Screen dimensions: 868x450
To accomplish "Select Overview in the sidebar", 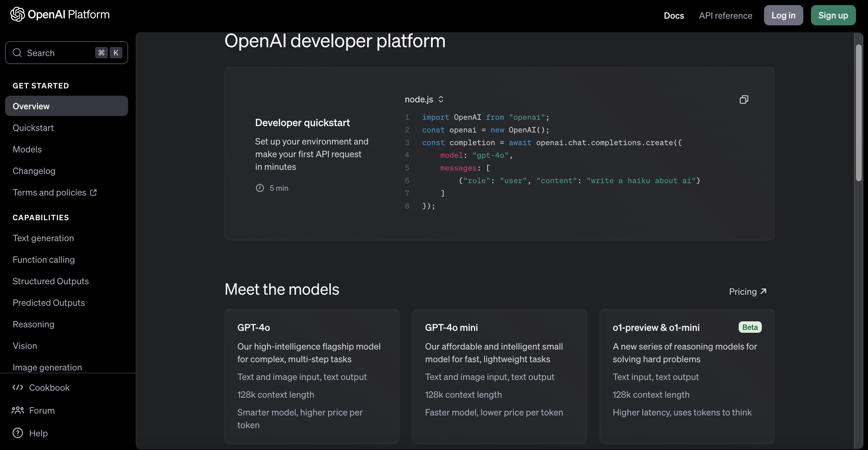I will click(x=66, y=106).
